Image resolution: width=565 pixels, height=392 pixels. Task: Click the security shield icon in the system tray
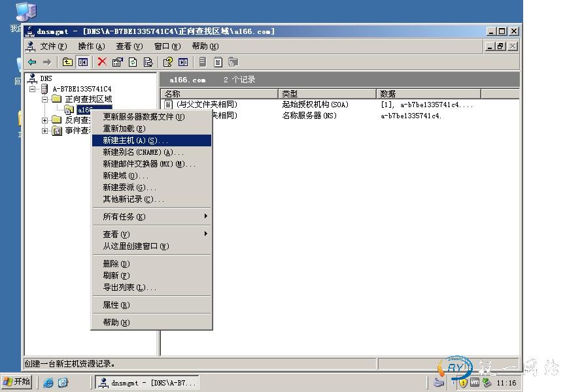462,382
